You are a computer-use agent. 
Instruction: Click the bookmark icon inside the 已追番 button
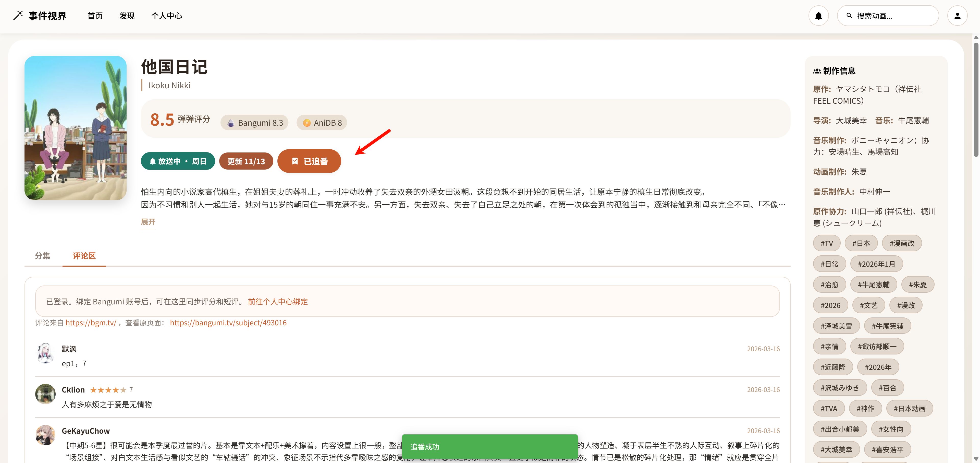[295, 161]
